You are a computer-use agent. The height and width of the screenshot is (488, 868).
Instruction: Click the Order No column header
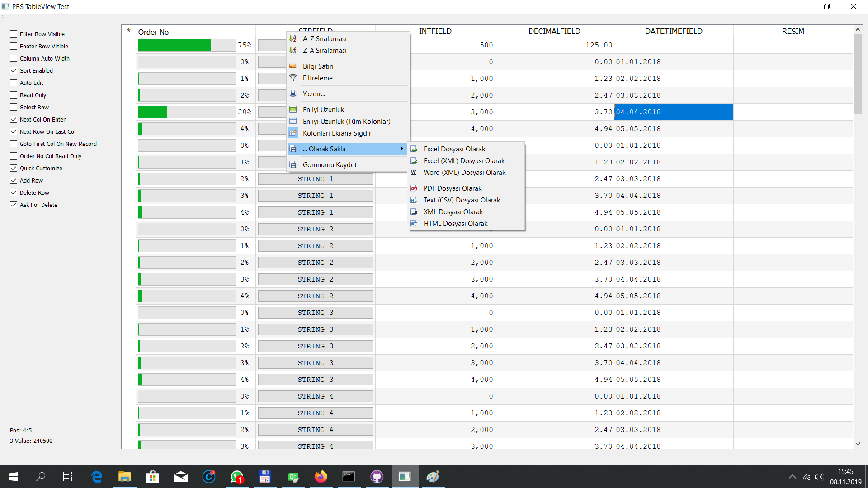pos(196,32)
